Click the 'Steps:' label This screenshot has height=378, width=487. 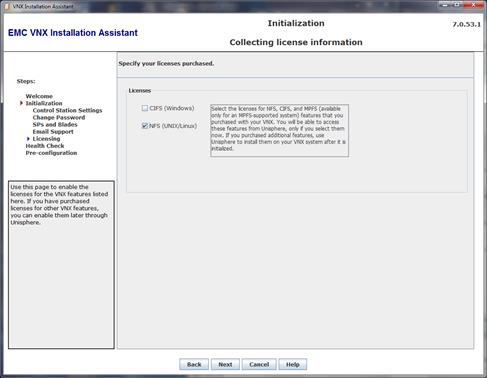click(26, 81)
